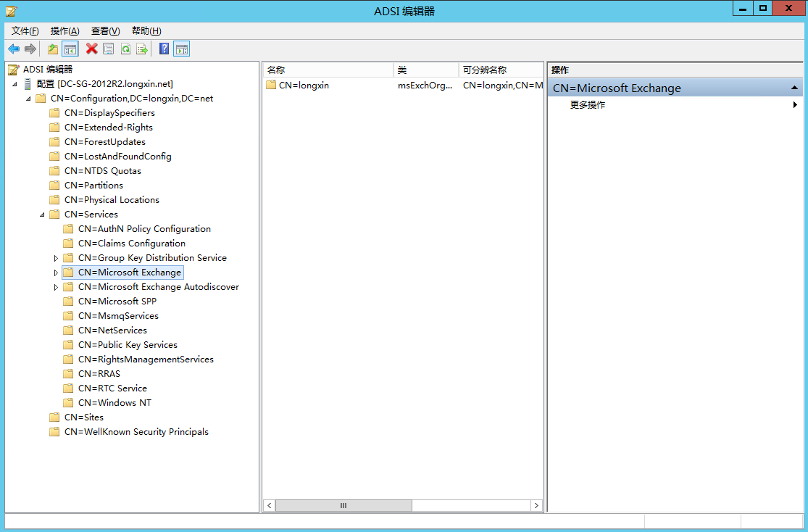The width and height of the screenshot is (808, 532).
Task: Expand the CN=Microsoft Exchange Autodiscover node
Action: [x=57, y=286]
